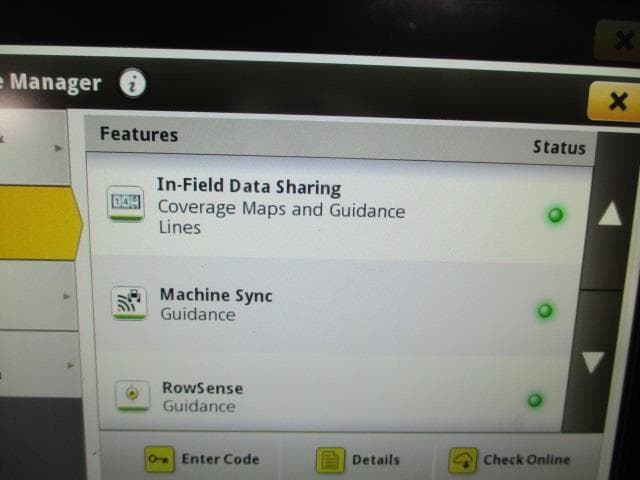The image size is (640, 480).
Task: Click the document icon on Details
Action: [330, 460]
